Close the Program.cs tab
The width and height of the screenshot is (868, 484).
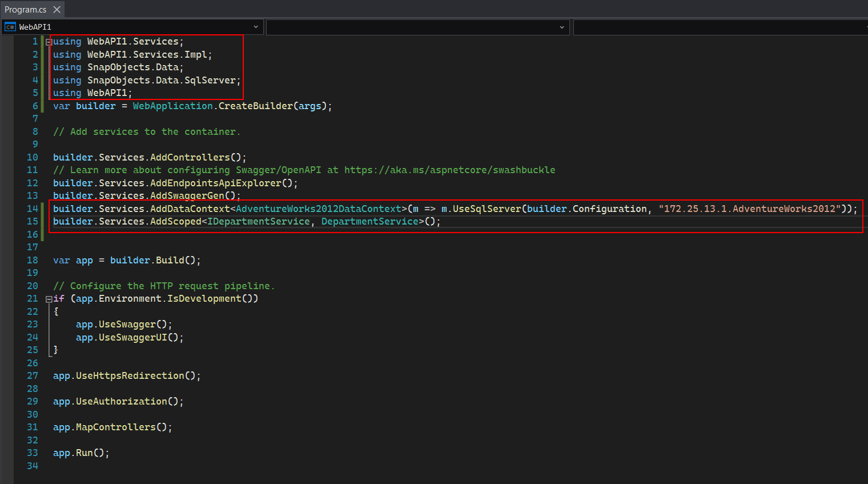[x=57, y=10]
